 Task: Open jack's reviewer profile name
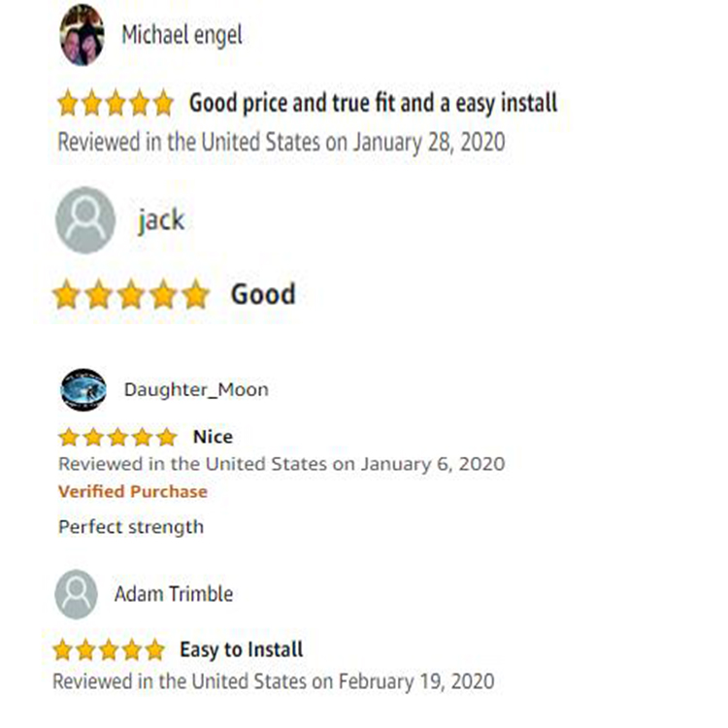(x=161, y=220)
